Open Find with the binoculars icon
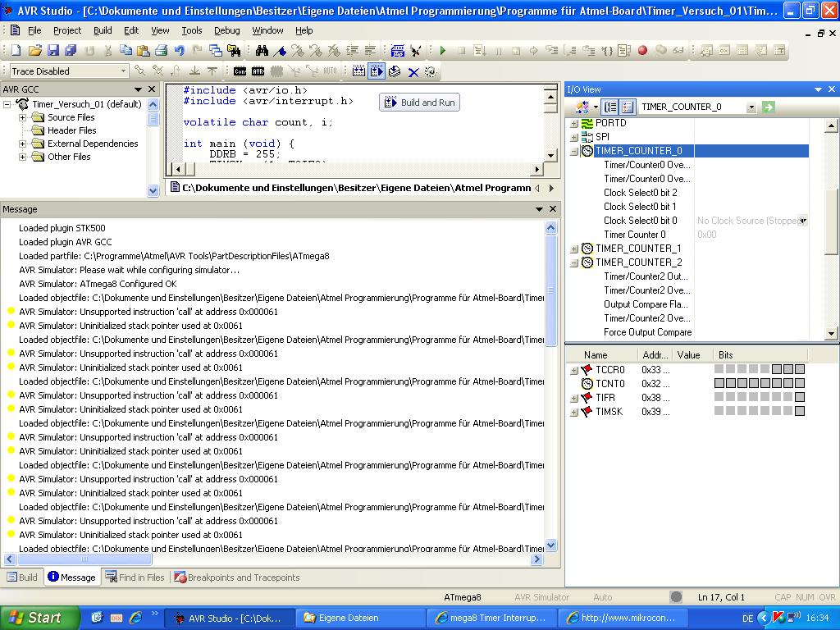This screenshot has width=840, height=630. tap(262, 50)
